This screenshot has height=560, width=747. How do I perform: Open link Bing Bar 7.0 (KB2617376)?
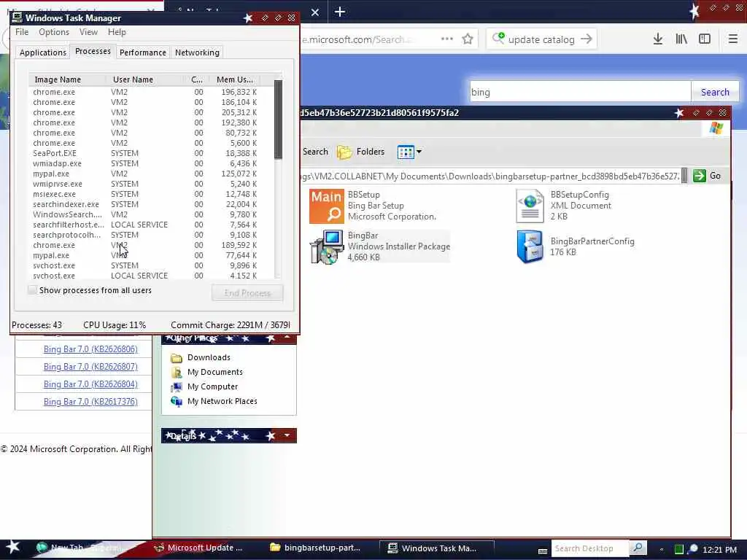click(90, 402)
